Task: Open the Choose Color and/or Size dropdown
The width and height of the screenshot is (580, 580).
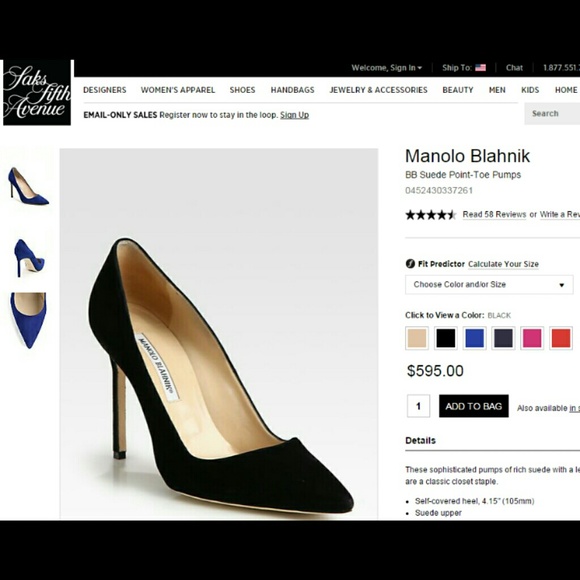Action: (x=489, y=284)
